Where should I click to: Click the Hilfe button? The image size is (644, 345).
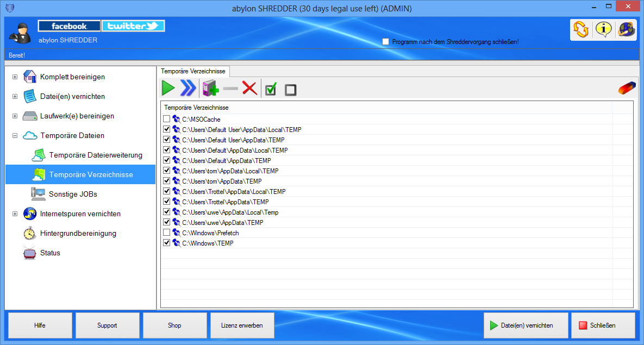pos(40,325)
